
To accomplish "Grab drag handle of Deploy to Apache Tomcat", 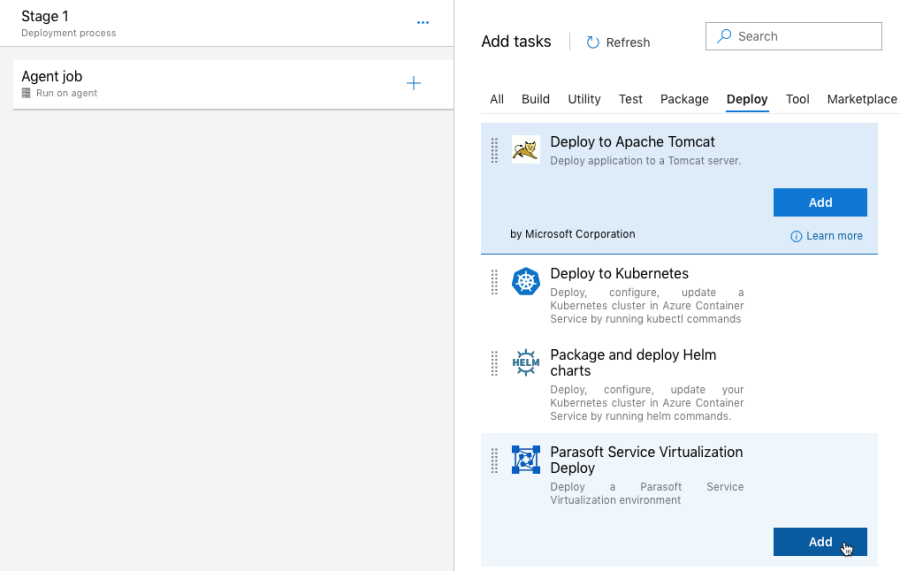I will [494, 150].
